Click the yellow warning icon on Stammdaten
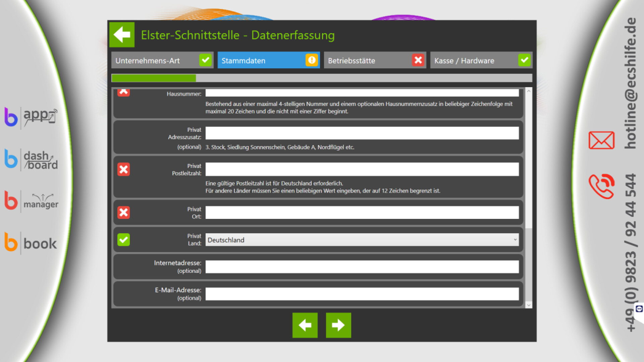 coord(312,60)
